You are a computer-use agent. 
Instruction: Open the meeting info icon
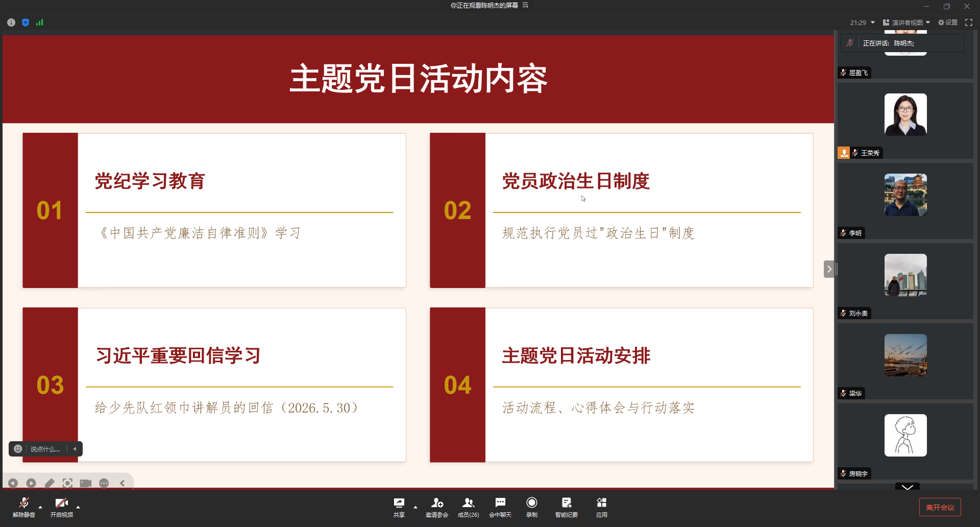pos(11,22)
